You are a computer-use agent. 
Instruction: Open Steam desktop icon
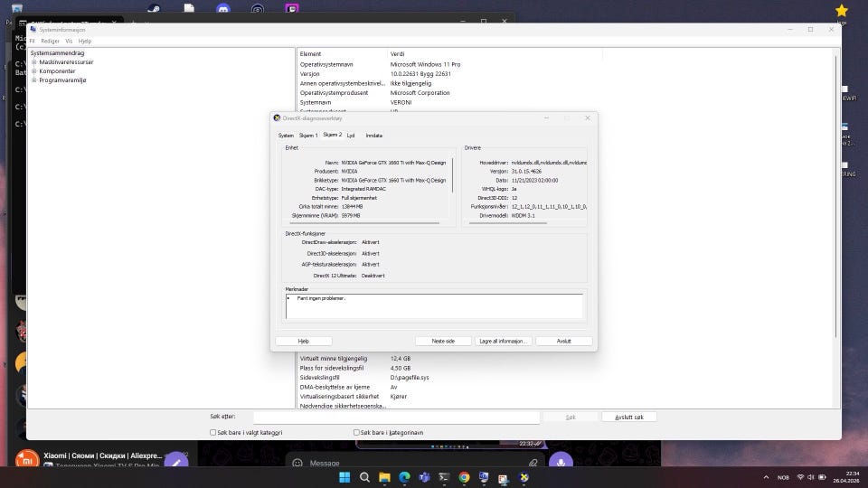[154, 8]
